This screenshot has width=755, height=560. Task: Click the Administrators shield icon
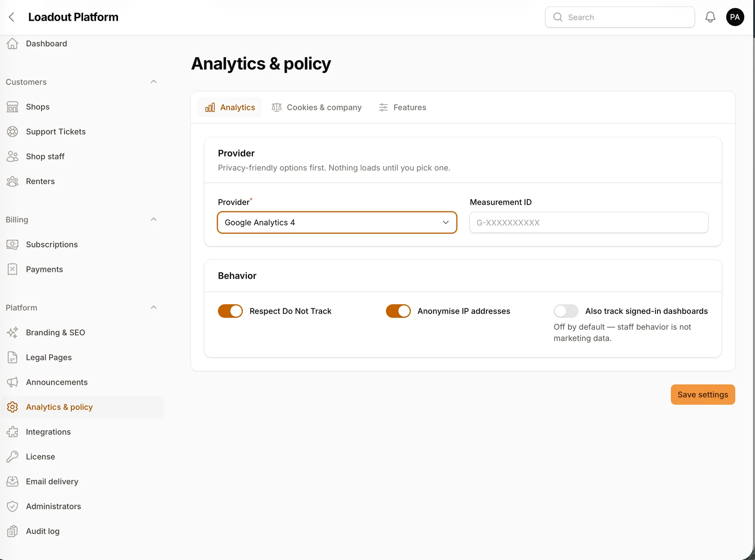tap(13, 506)
